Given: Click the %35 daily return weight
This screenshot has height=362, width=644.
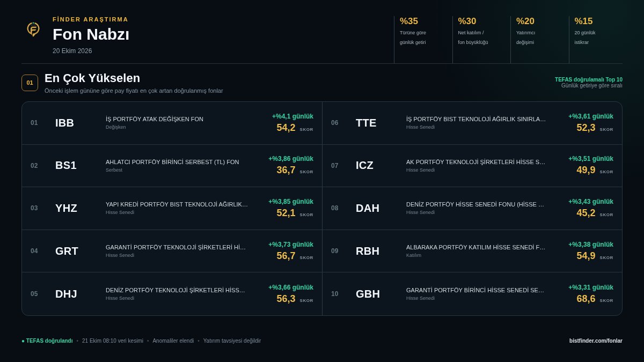Looking at the screenshot, I should point(409,21).
